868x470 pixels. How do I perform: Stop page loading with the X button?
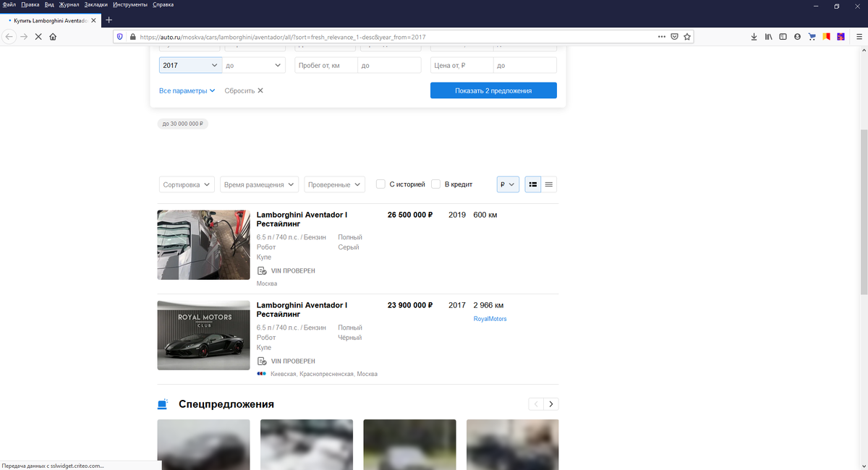click(x=38, y=36)
